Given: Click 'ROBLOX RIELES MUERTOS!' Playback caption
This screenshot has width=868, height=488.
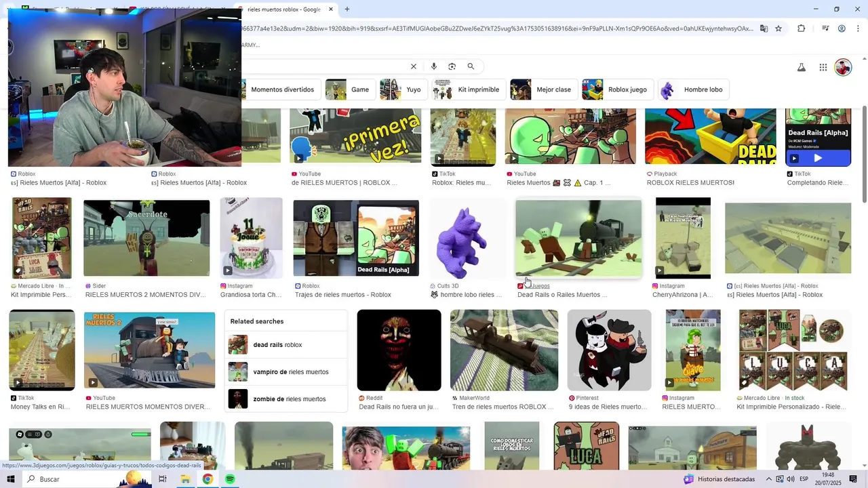Looking at the screenshot, I should tap(690, 183).
